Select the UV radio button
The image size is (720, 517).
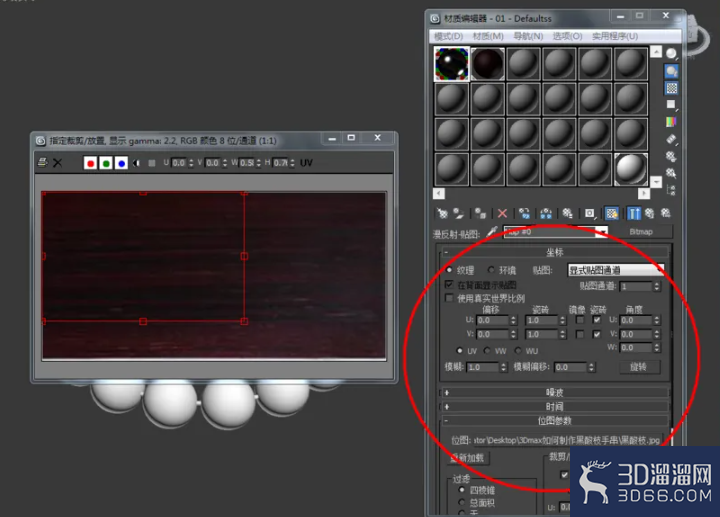click(x=459, y=350)
